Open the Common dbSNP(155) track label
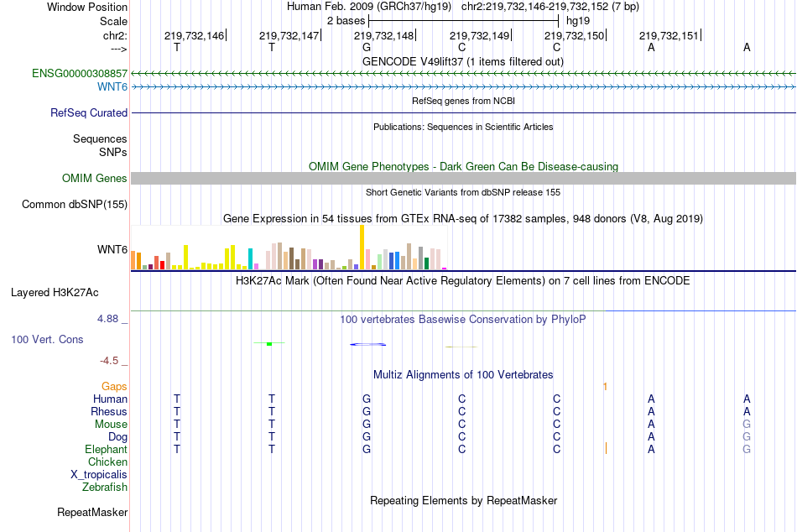The image size is (797, 532). point(75,205)
